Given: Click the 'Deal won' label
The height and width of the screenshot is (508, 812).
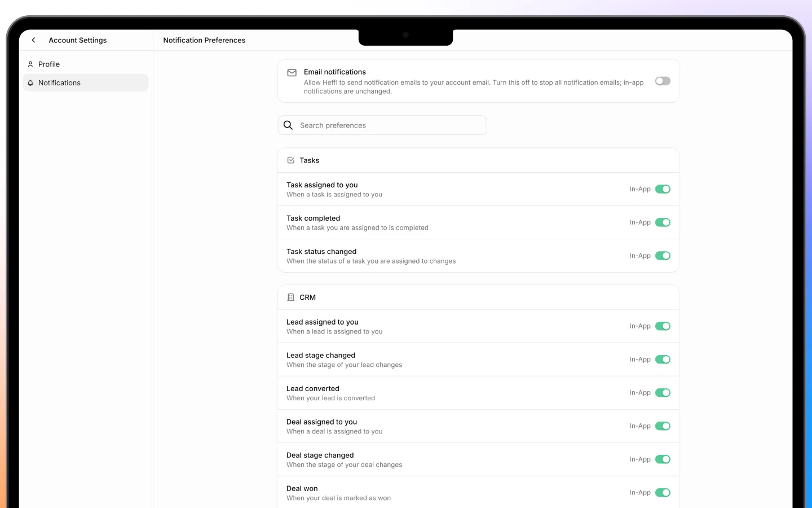Looking at the screenshot, I should click(x=302, y=489).
